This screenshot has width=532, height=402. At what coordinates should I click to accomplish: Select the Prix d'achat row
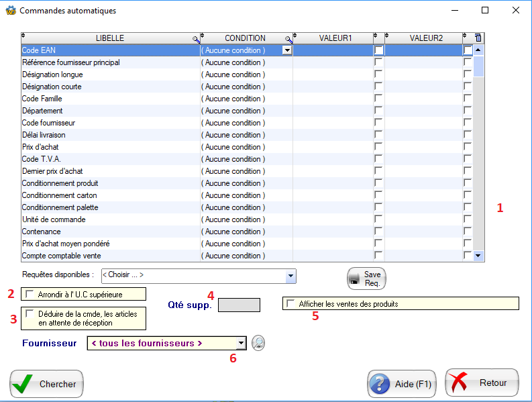[107, 147]
